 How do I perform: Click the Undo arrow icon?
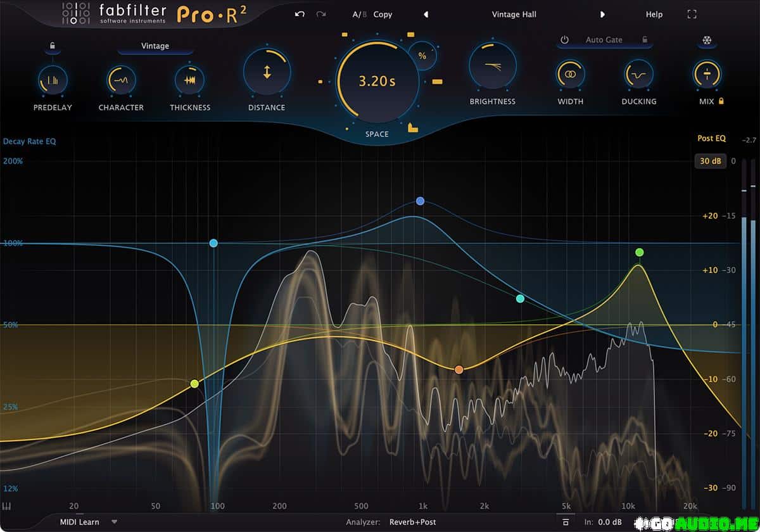[300, 14]
